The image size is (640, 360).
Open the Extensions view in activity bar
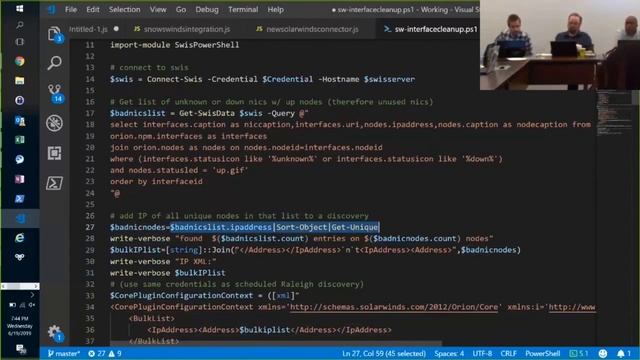point(54,153)
